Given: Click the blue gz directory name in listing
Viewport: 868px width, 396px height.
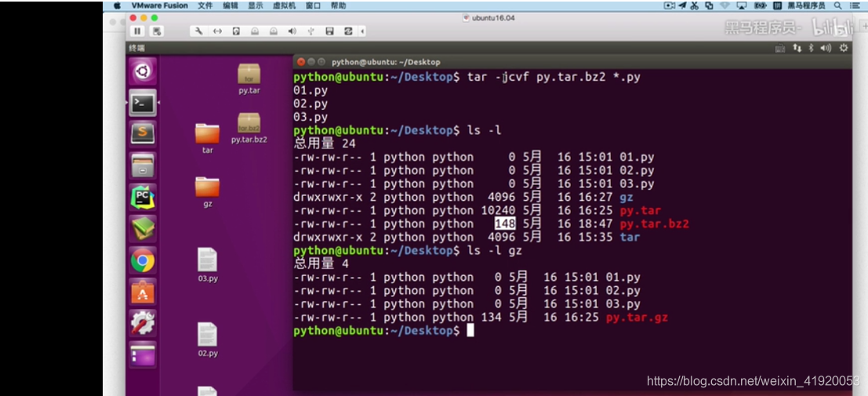Looking at the screenshot, I should (626, 197).
